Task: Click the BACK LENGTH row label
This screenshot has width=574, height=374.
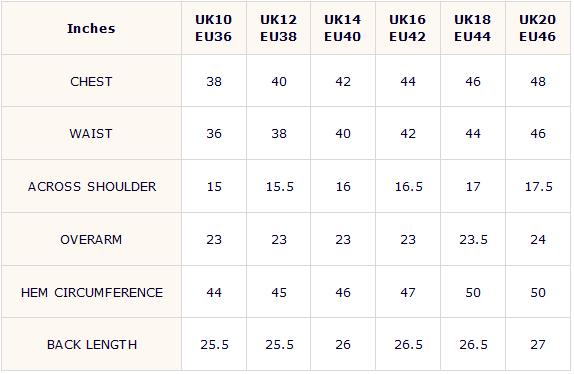Action: coord(92,345)
